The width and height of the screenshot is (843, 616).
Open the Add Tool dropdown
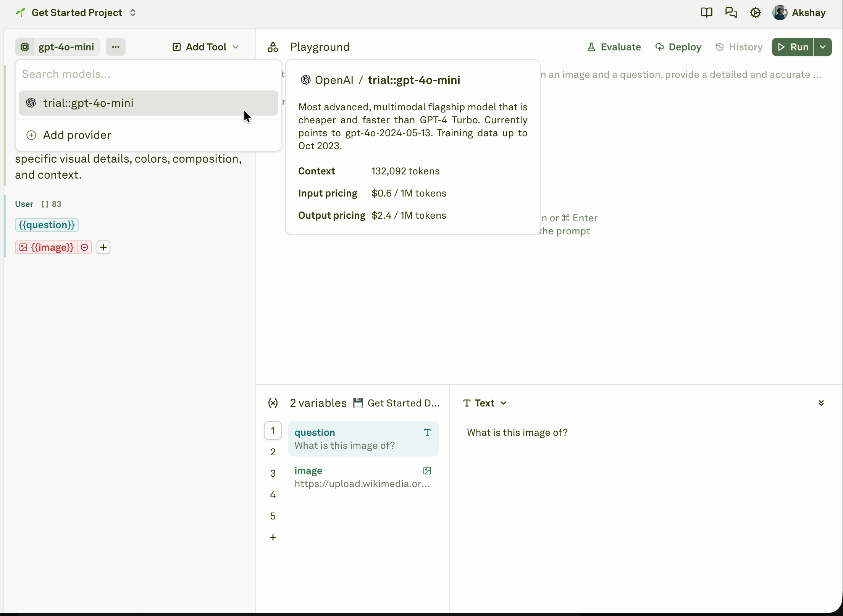[206, 47]
